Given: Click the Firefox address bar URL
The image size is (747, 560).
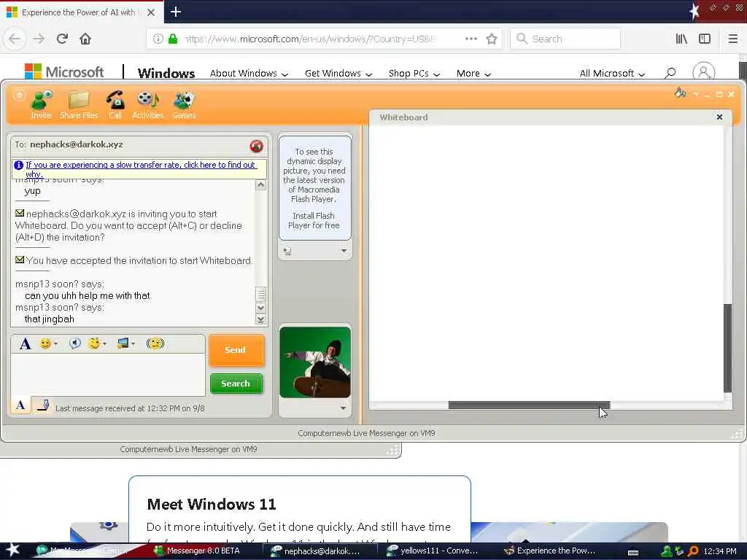Looking at the screenshot, I should click(309, 39).
